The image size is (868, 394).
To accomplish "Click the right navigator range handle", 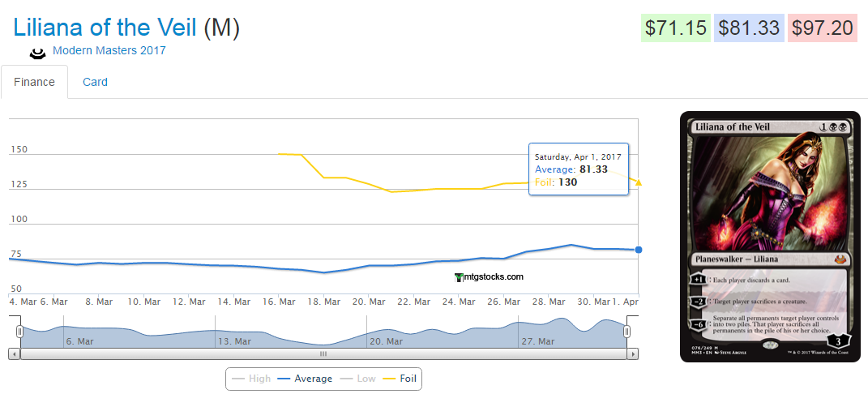I will pyautogui.click(x=626, y=332).
